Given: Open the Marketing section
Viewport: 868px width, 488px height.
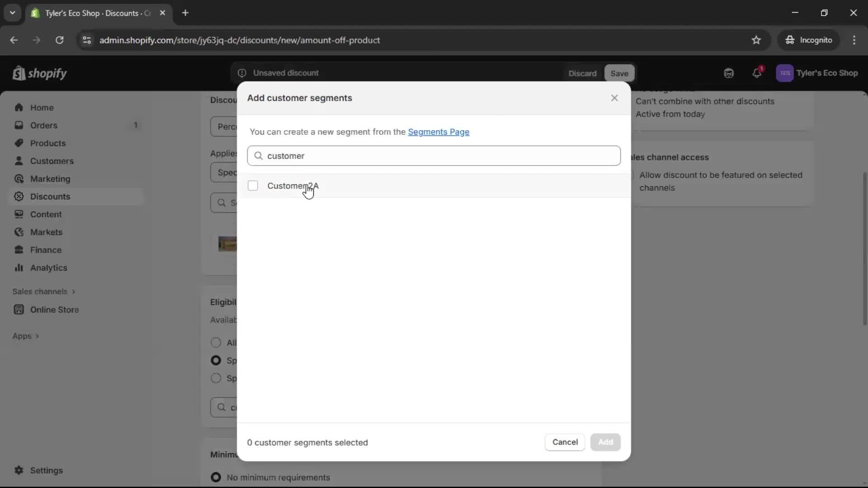Looking at the screenshot, I should coord(50,179).
